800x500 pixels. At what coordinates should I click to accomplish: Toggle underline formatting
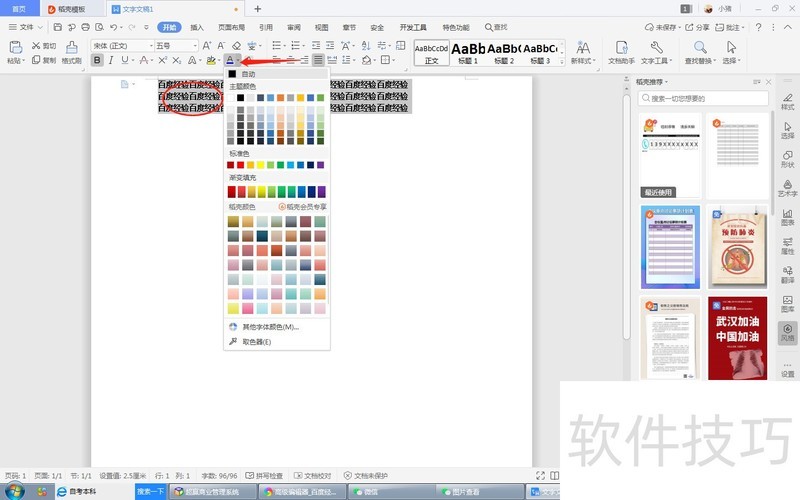click(125, 60)
